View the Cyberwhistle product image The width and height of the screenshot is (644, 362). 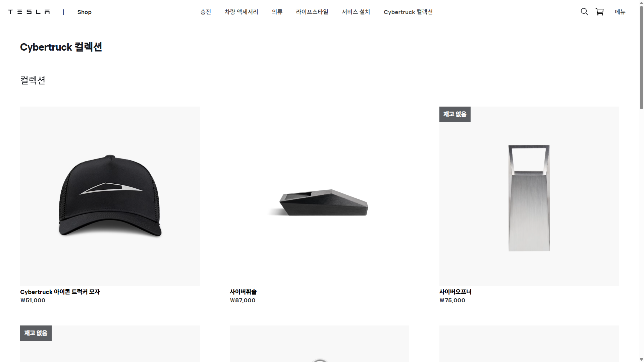[319, 196]
